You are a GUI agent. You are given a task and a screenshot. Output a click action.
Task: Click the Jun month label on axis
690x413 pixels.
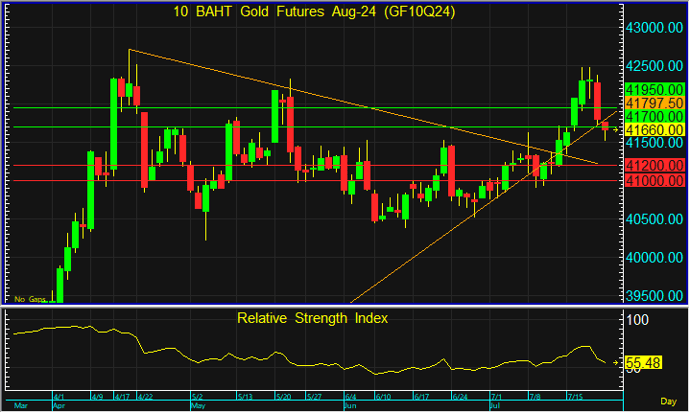pos(350,408)
